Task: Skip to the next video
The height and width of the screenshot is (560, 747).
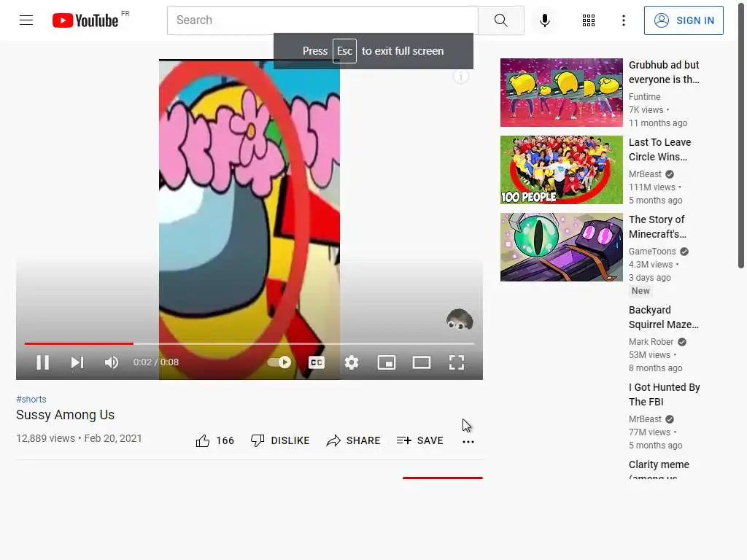Action: pyautogui.click(x=77, y=362)
